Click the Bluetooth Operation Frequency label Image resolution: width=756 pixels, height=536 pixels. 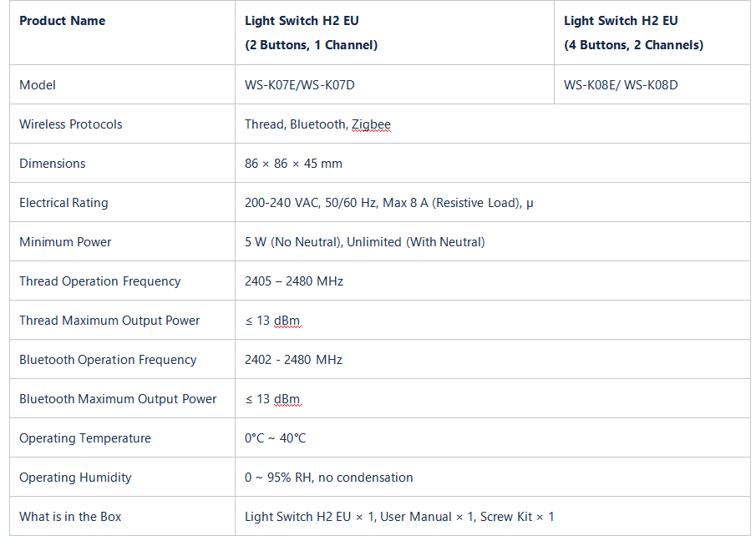coord(108,360)
